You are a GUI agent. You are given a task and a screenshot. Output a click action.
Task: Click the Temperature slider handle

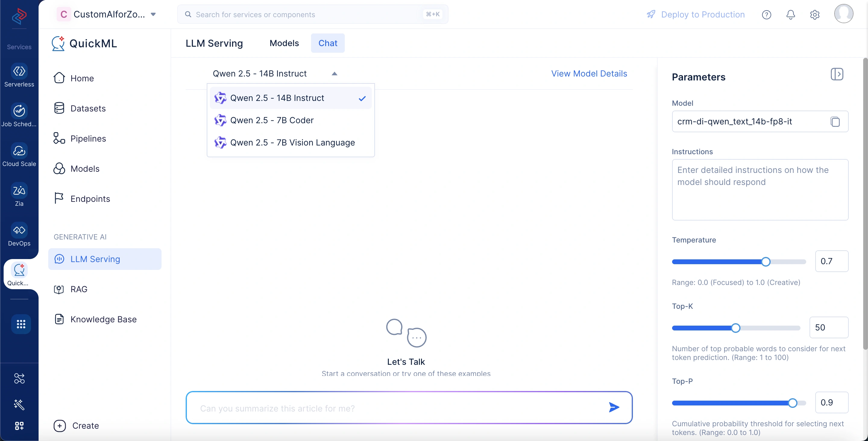pyautogui.click(x=766, y=262)
